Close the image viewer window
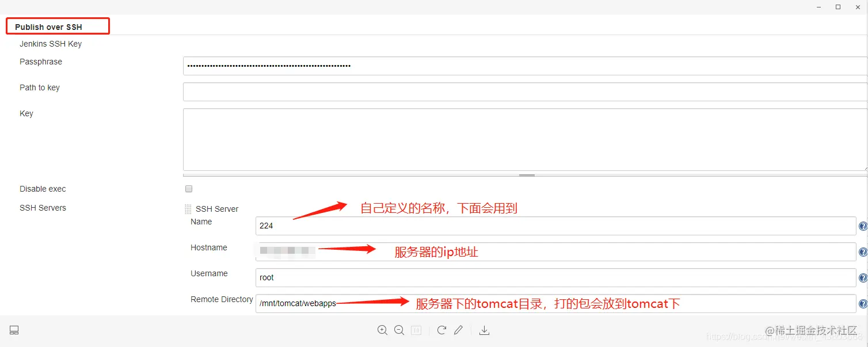This screenshot has width=868, height=347. coord(858,7)
